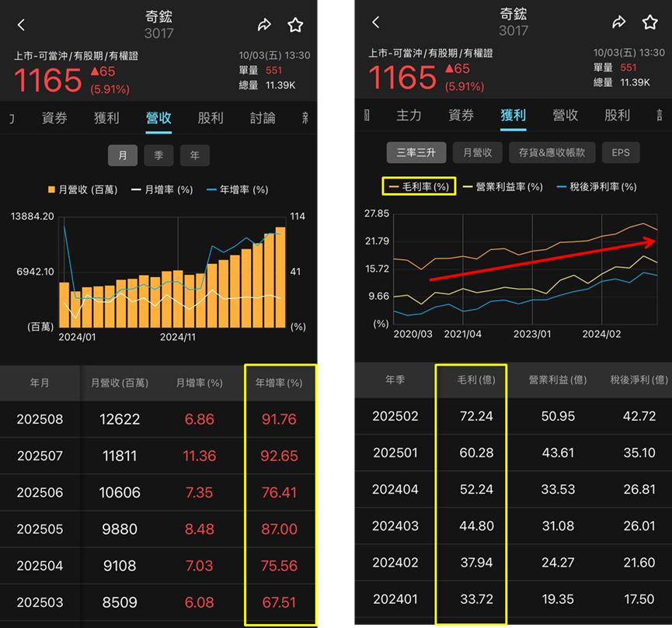The height and width of the screenshot is (628, 672).
Task: Select row 202503 in revenue table
Action: click(x=158, y=602)
